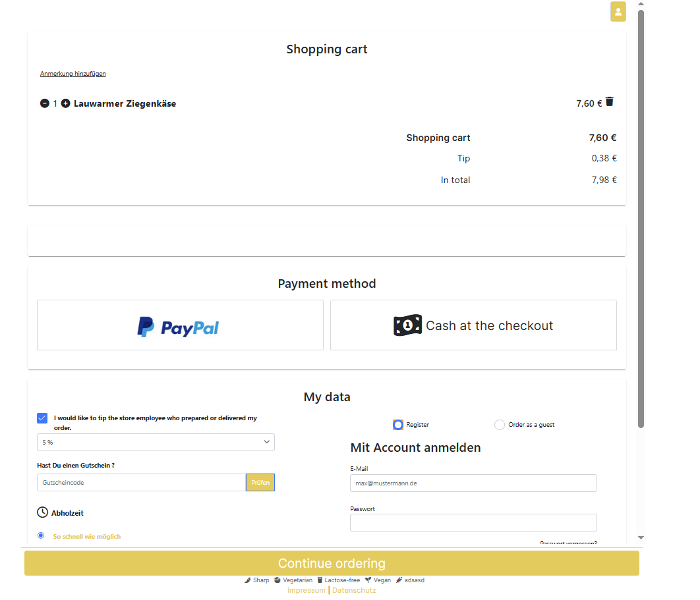Delete Lauwarmer Ziegenkäse with trash icon

[x=610, y=101]
